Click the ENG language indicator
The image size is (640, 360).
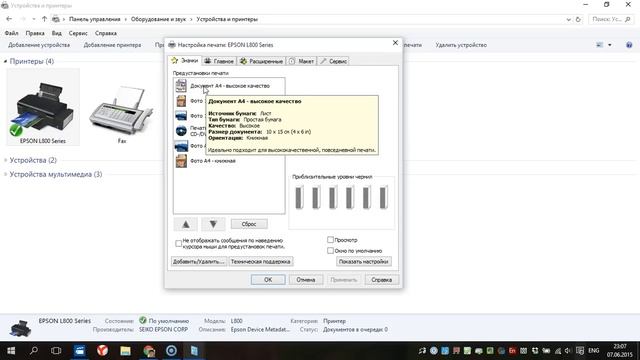[594, 351]
